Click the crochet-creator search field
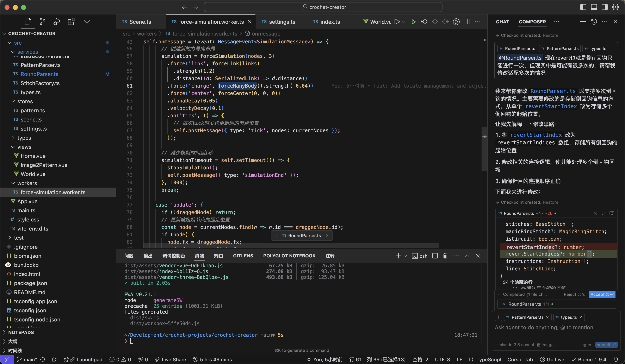The height and width of the screenshot is (364, 625). tap(323, 7)
